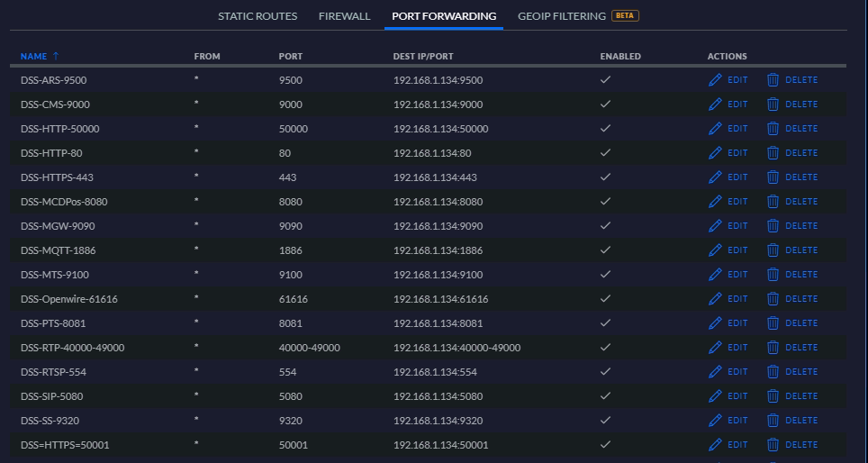The height and width of the screenshot is (463, 868).
Task: Open the Static Routes tab
Action: tap(258, 16)
